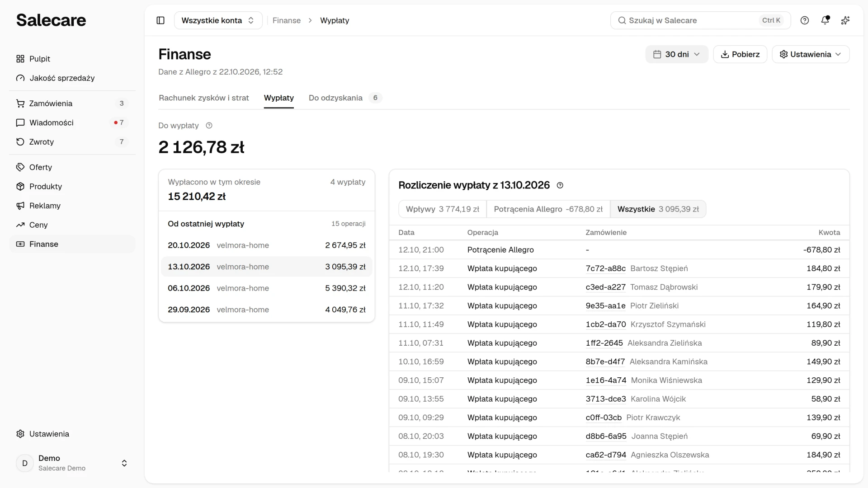The image size is (868, 488).
Task: Click info icon beside Rozliczenie wypłaty heading
Action: tap(560, 185)
